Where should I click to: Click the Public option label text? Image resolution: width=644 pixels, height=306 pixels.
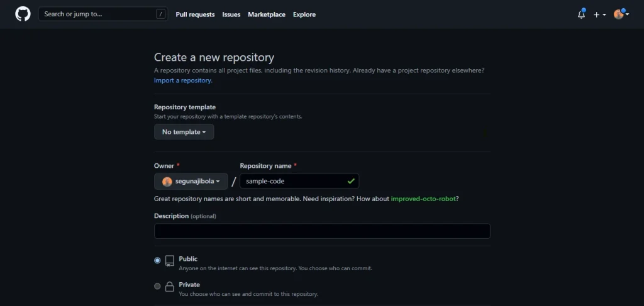(x=188, y=259)
